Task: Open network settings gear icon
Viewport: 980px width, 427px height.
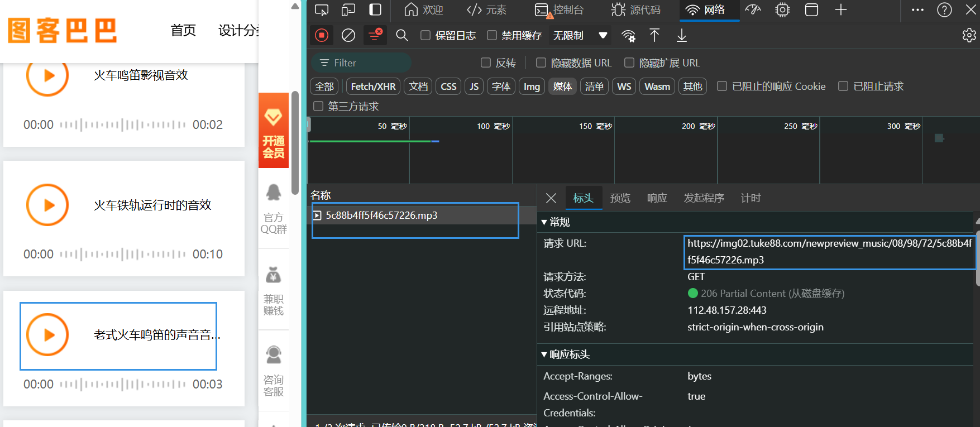Action: coord(969,35)
